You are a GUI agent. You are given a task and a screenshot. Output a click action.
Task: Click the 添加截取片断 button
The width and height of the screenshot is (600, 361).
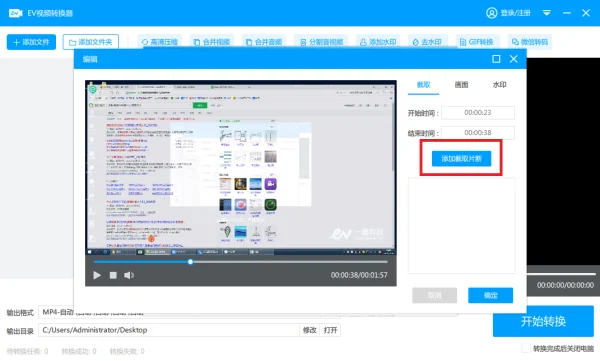461,158
